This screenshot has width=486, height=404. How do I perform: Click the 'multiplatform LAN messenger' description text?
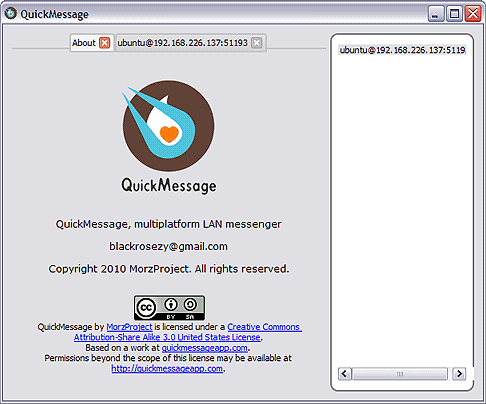(x=208, y=224)
